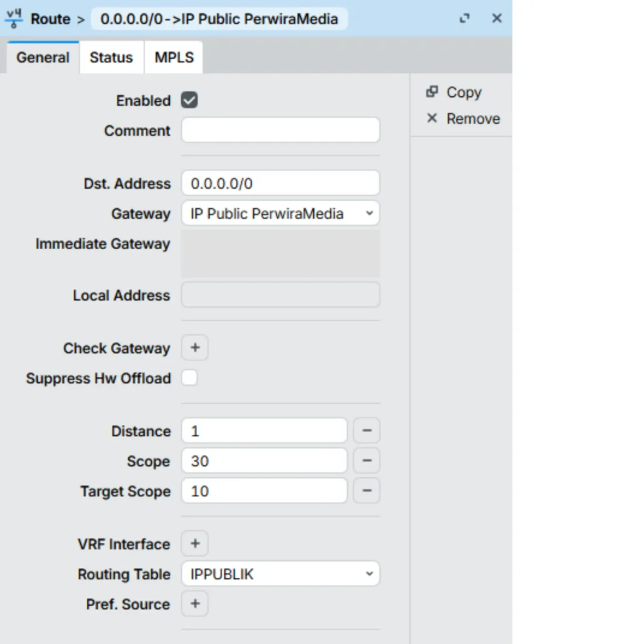Click the Copy button
Viewport: 644px width, 644px height.
(x=455, y=92)
